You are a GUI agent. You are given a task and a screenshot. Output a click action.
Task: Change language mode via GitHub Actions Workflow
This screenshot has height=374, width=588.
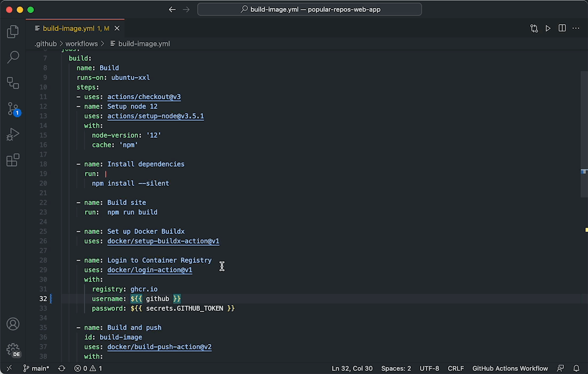pyautogui.click(x=509, y=369)
